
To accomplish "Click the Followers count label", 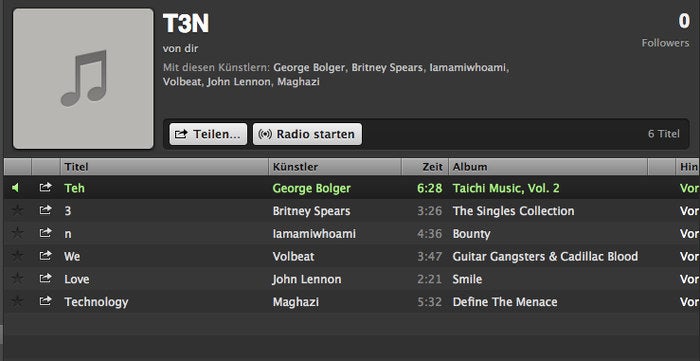I will (665, 43).
